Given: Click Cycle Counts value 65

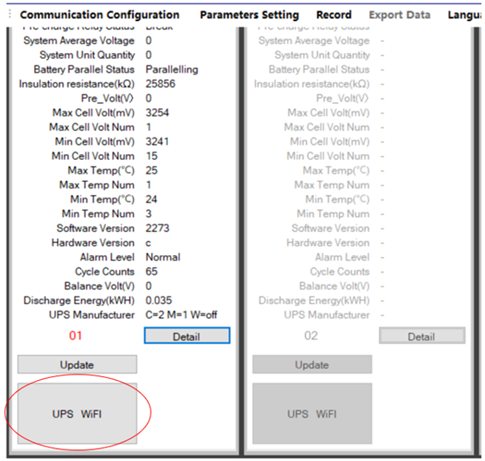Looking at the screenshot, I should pyautogui.click(x=152, y=271).
